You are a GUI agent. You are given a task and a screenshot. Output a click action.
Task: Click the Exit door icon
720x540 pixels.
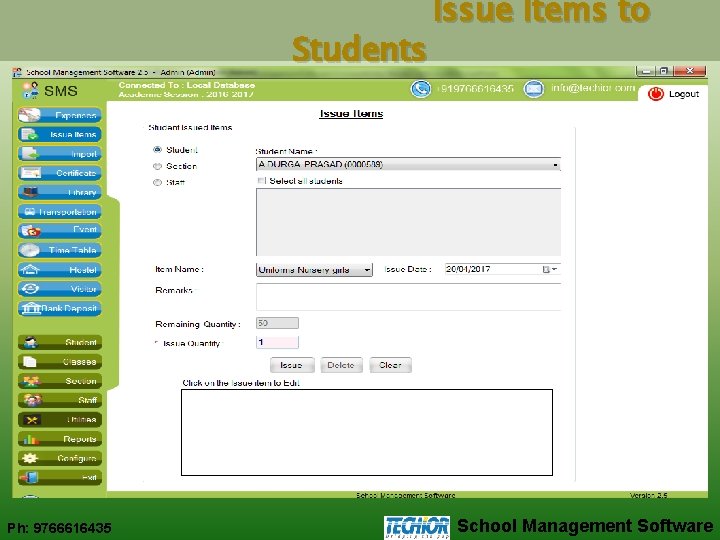pos(30,477)
